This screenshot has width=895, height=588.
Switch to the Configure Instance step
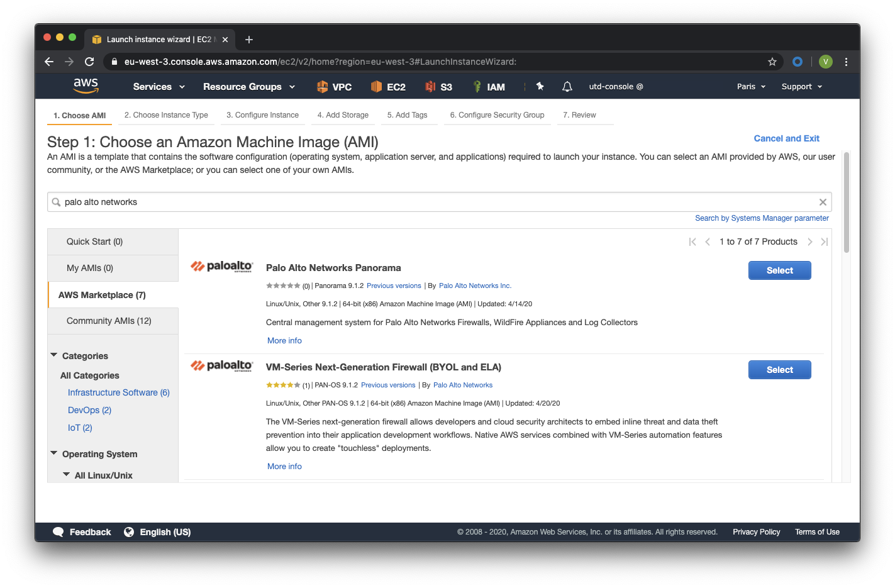click(263, 115)
